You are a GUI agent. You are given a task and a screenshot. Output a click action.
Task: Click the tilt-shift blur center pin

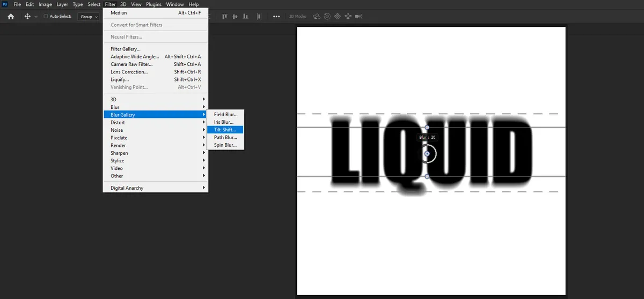427,154
